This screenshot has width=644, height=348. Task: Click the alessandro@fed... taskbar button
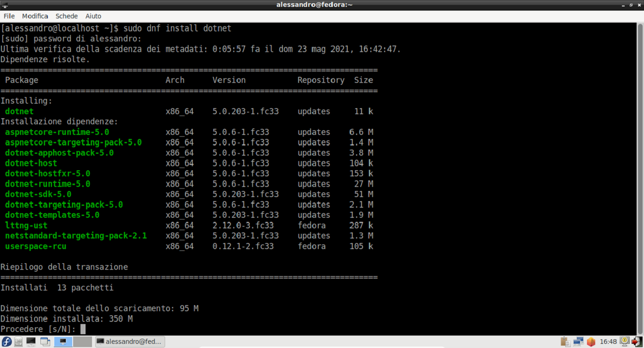click(130, 342)
